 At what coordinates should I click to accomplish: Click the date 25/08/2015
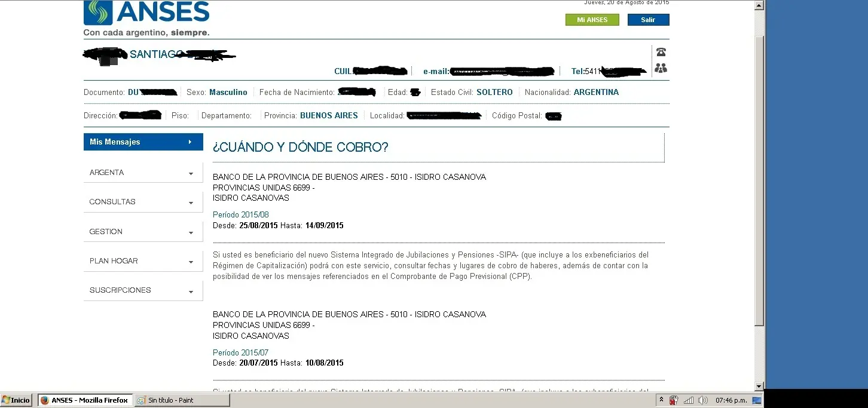click(258, 226)
